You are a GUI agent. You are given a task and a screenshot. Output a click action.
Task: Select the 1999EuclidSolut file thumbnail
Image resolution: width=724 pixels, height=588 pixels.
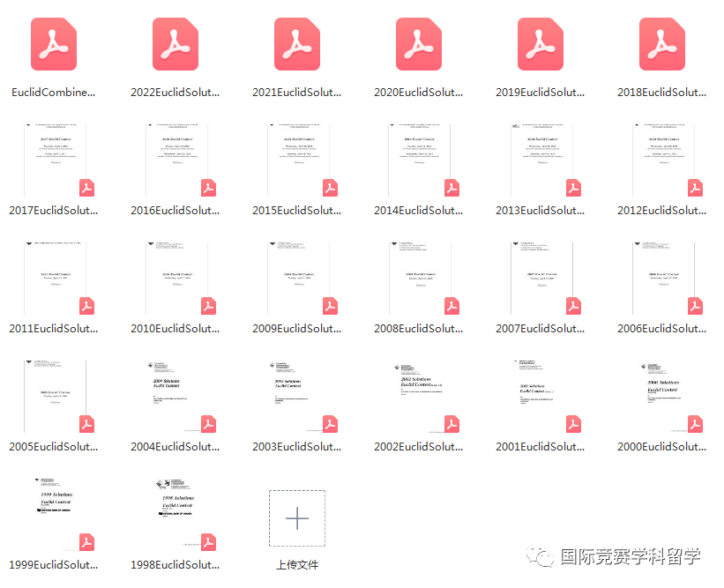tap(55, 515)
